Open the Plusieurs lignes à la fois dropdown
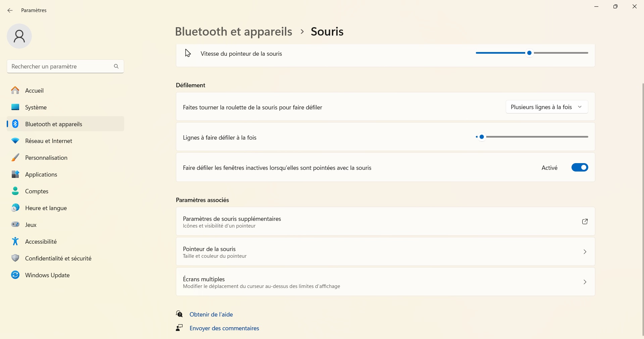The width and height of the screenshot is (644, 339). coord(547,107)
